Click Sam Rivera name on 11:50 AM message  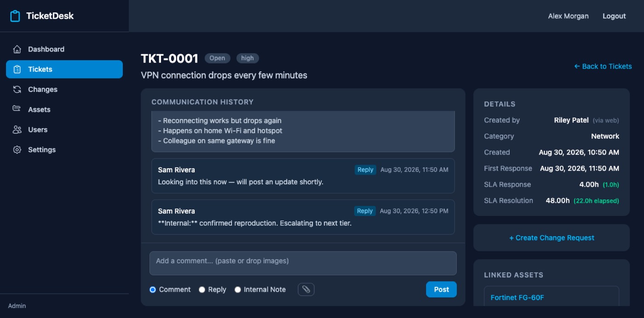[x=176, y=170]
